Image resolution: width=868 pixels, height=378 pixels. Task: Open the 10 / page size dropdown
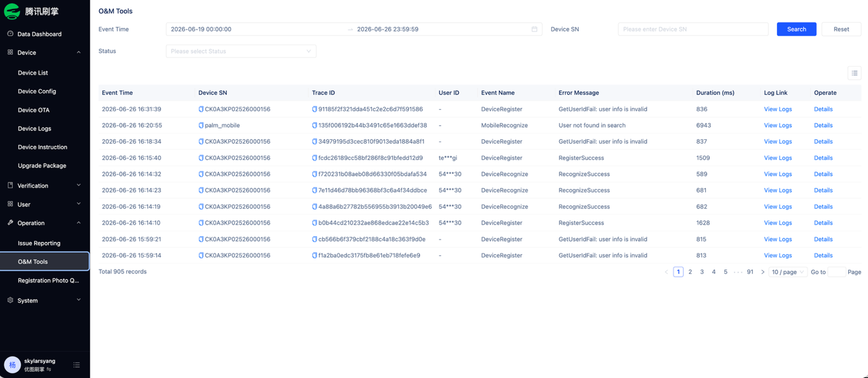point(787,272)
